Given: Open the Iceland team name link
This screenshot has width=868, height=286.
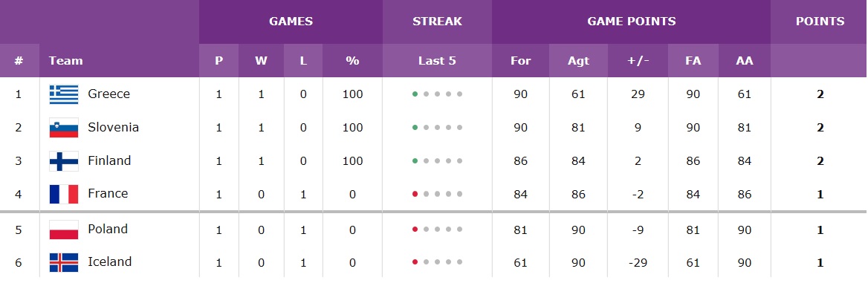Looking at the screenshot, I should (109, 261).
